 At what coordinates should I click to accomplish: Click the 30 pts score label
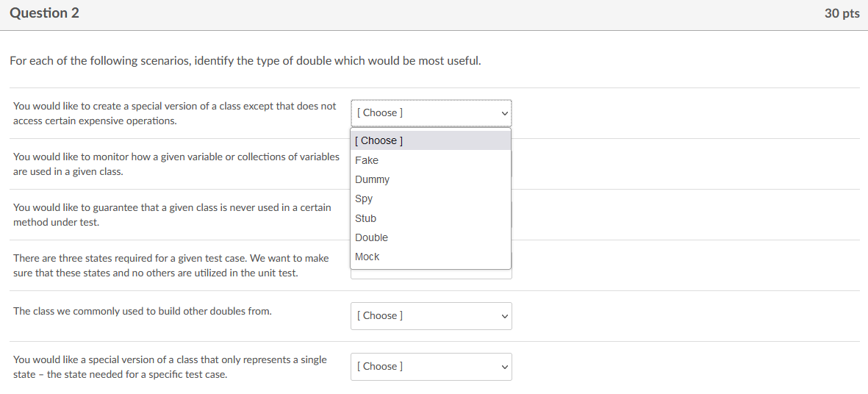[x=842, y=14]
